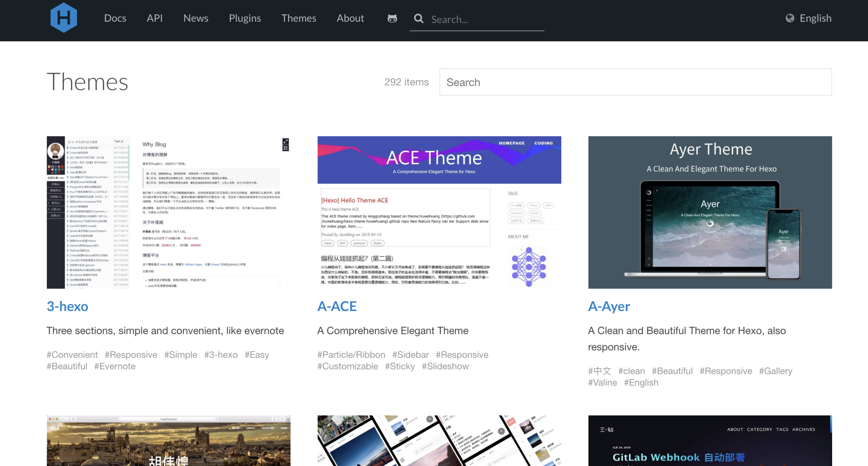Click the Themes list Search box
The width and height of the screenshot is (868, 466).
click(636, 82)
